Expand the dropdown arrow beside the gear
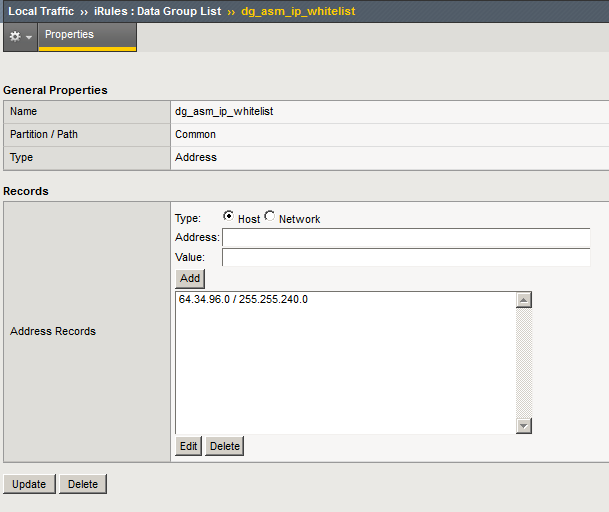Image resolution: width=609 pixels, height=512 pixels. coord(29,37)
